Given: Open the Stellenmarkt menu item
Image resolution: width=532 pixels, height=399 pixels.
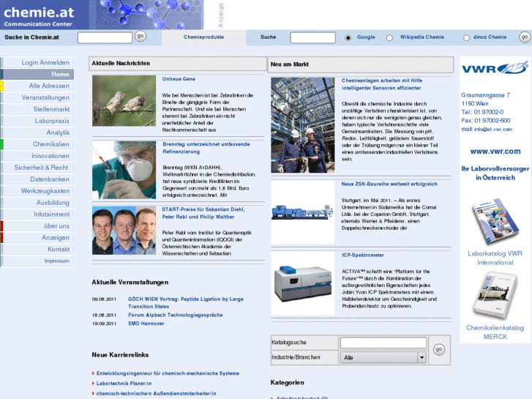Looking at the screenshot, I should [37, 109].
